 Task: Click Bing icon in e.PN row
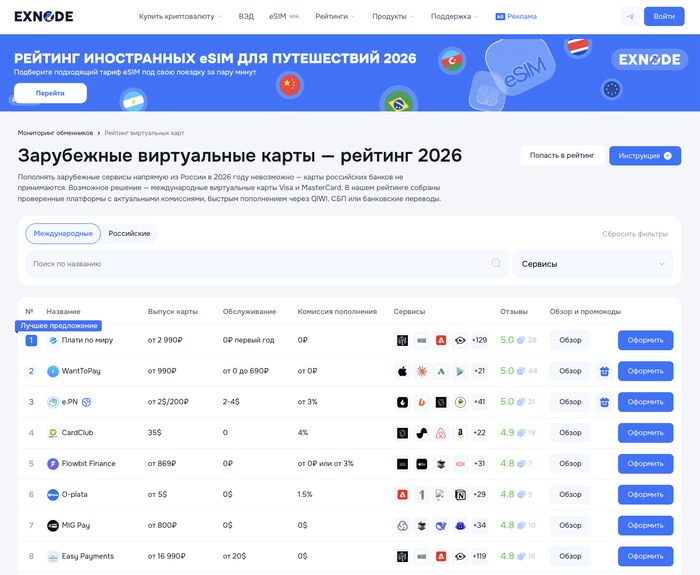(x=421, y=402)
